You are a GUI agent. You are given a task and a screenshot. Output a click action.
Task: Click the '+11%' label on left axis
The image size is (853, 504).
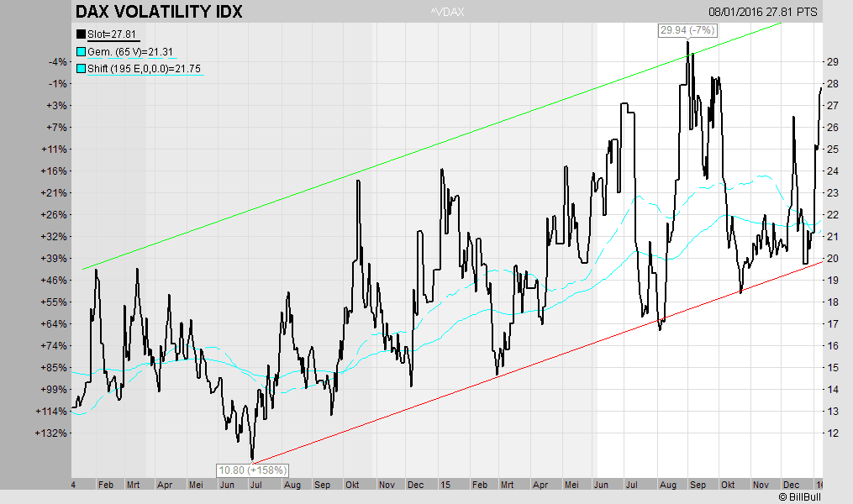[x=55, y=149]
